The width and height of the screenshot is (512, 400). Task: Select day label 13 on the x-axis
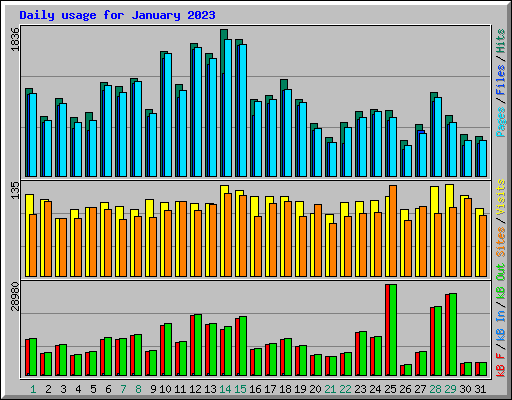[210, 389]
